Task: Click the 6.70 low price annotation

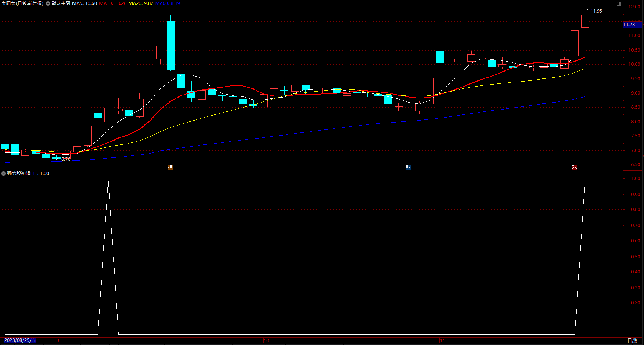Action: 66,159
